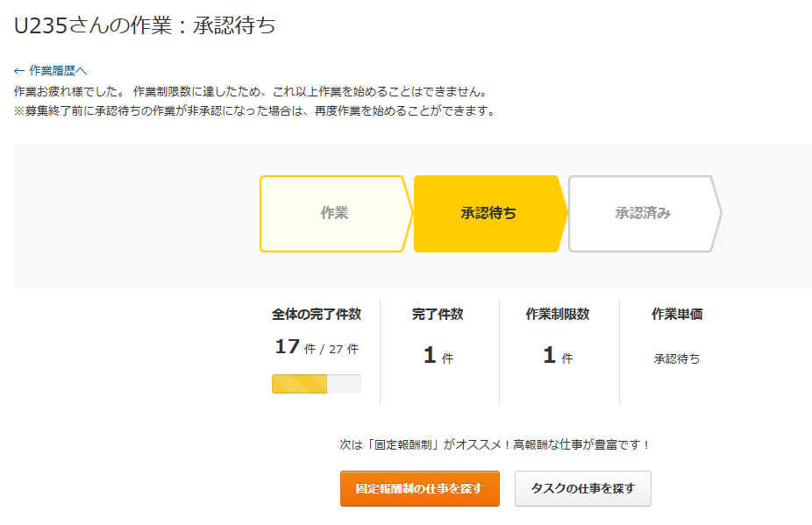Select the 作業 step in progress flow
Viewport: 812px width, 525px height.
pos(334,213)
